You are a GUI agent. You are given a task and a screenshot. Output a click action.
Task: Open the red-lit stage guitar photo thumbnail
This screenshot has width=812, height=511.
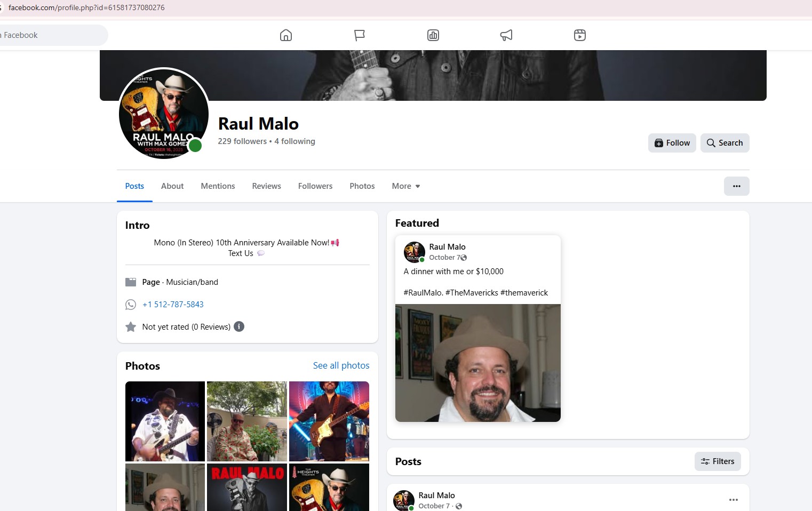(329, 421)
